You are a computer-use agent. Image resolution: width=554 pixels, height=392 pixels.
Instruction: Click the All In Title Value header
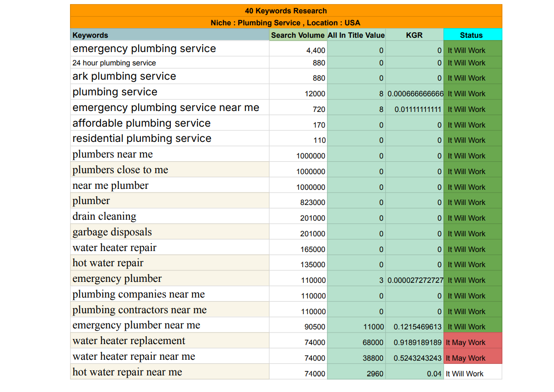coord(356,35)
